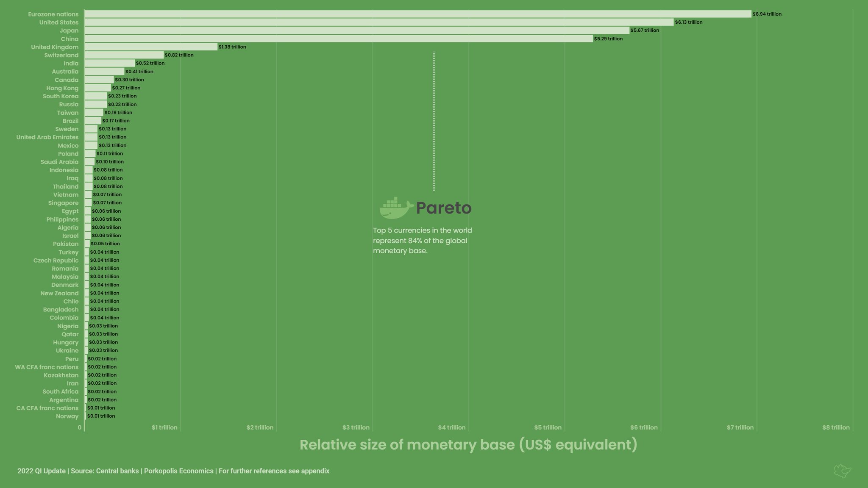Click the "$6.94 trillion" value label
This screenshot has width=868, height=488.
(767, 14)
